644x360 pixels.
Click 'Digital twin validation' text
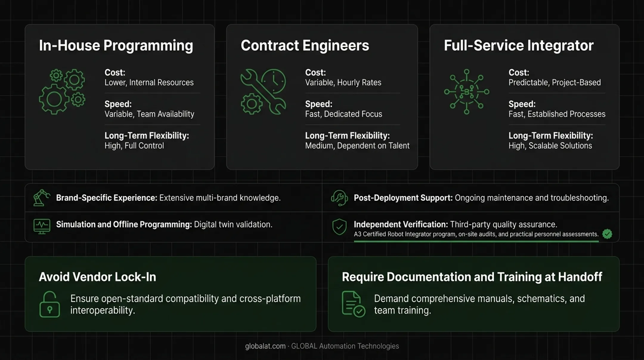click(233, 224)
